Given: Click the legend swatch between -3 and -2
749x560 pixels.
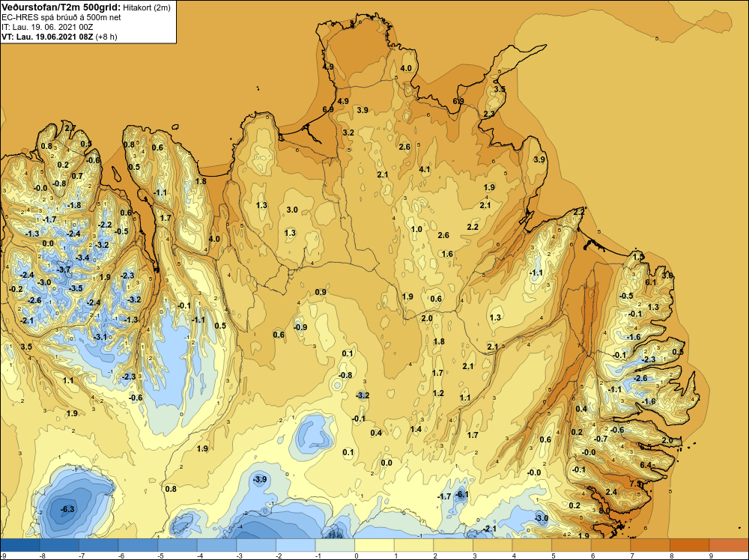Looking at the screenshot, I should tap(256, 545).
